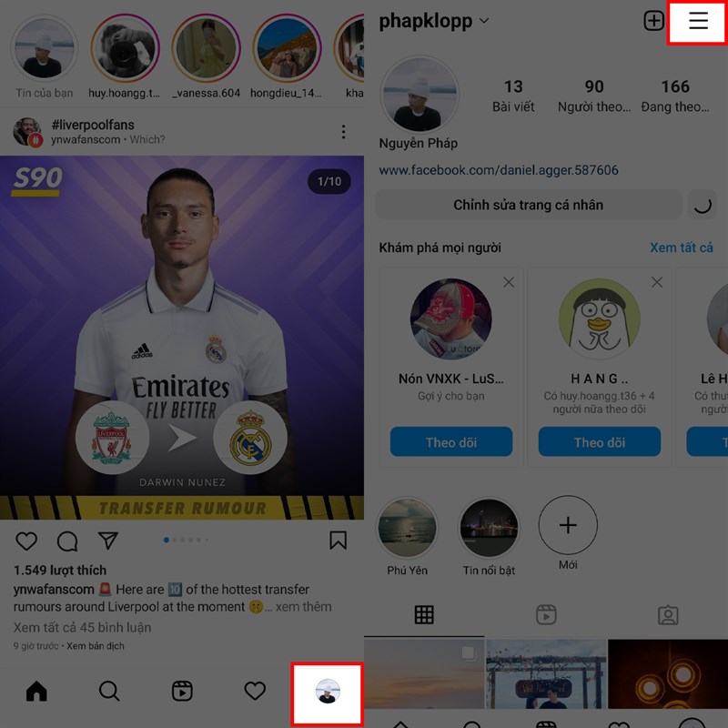Go to Home icon in feed bottom bar
The image size is (728, 728).
click(x=36, y=691)
